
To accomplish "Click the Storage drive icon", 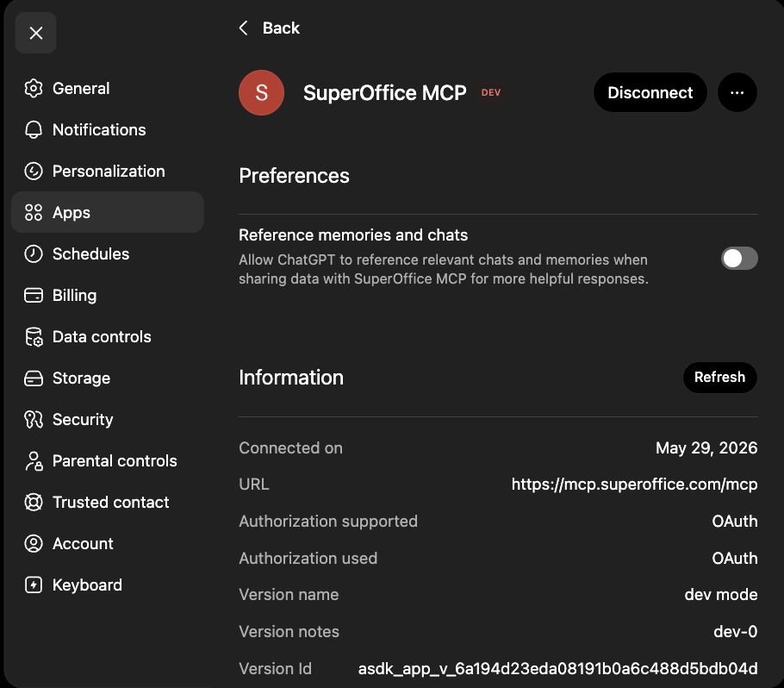I will click(x=34, y=378).
